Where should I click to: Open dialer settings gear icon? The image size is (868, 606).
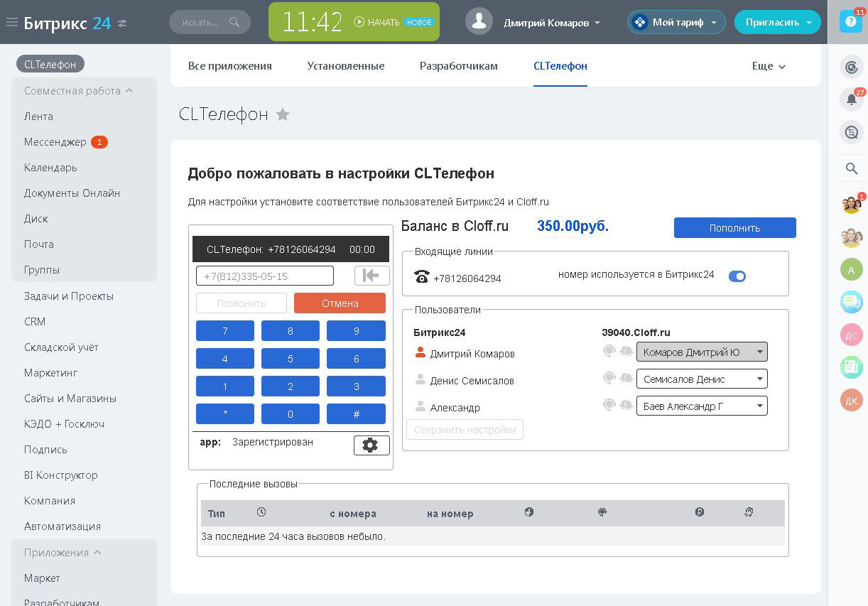[371, 445]
